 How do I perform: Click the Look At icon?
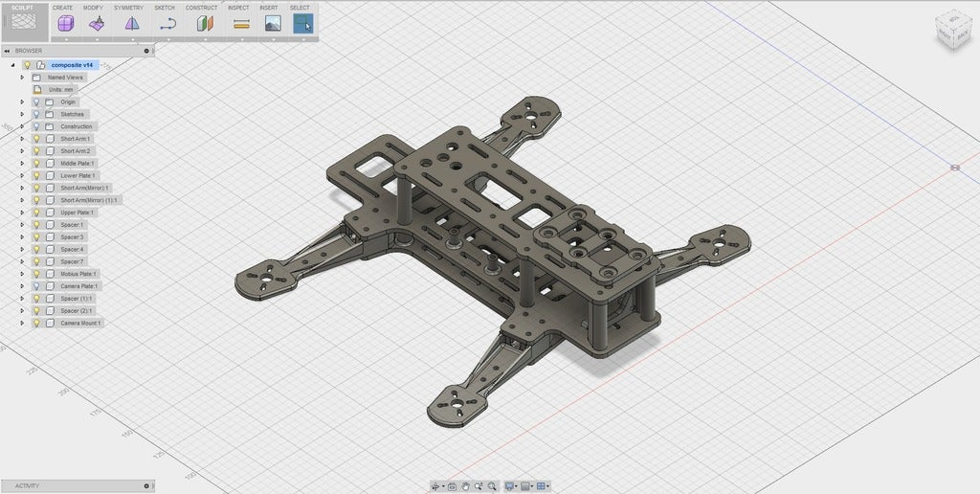tap(452, 486)
